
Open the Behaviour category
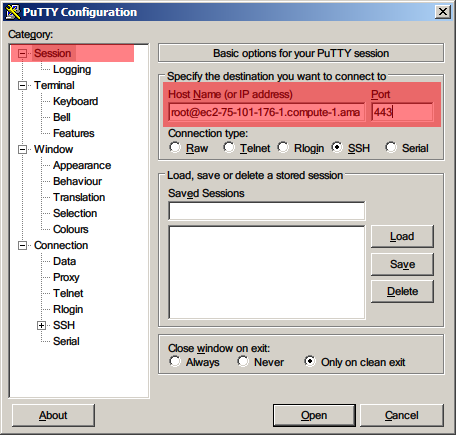tap(77, 181)
